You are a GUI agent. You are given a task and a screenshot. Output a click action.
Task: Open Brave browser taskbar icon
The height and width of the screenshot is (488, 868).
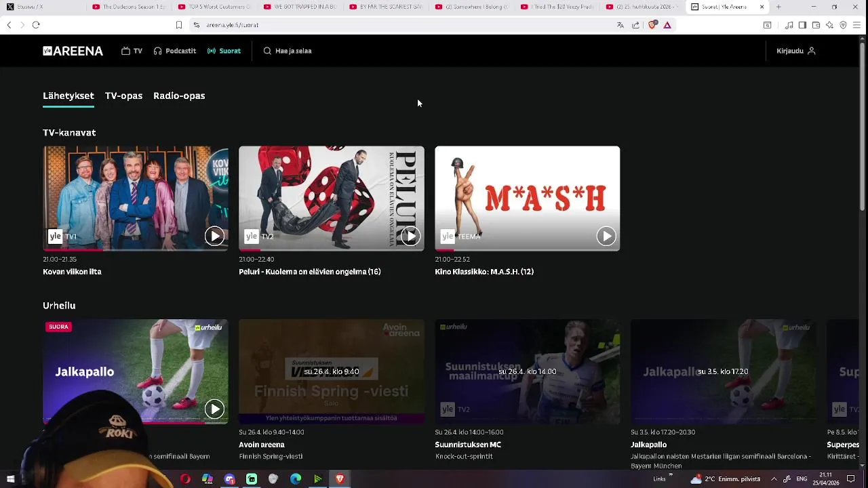(340, 479)
